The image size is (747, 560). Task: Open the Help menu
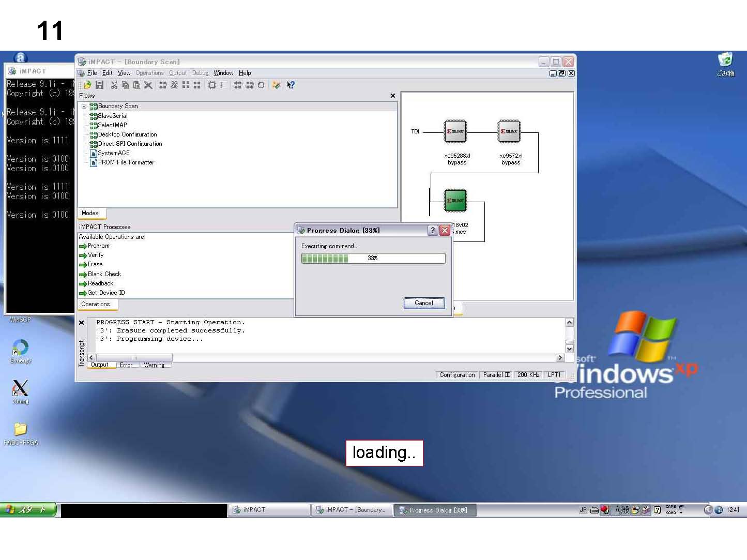pyautogui.click(x=245, y=73)
